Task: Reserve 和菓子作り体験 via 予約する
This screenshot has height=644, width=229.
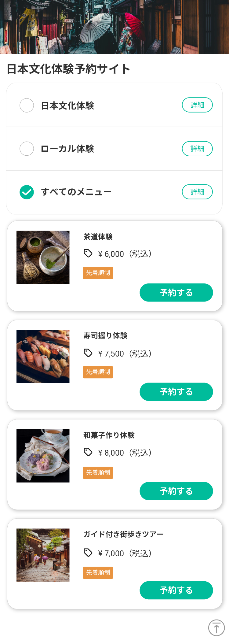Action: [176, 491]
